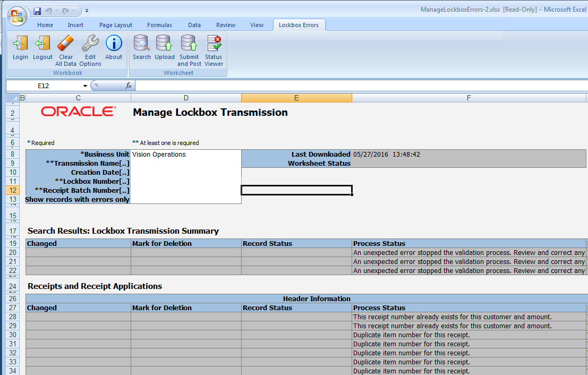Click the Name Box showing E12
Viewport: 588px width, 375px height.
44,86
